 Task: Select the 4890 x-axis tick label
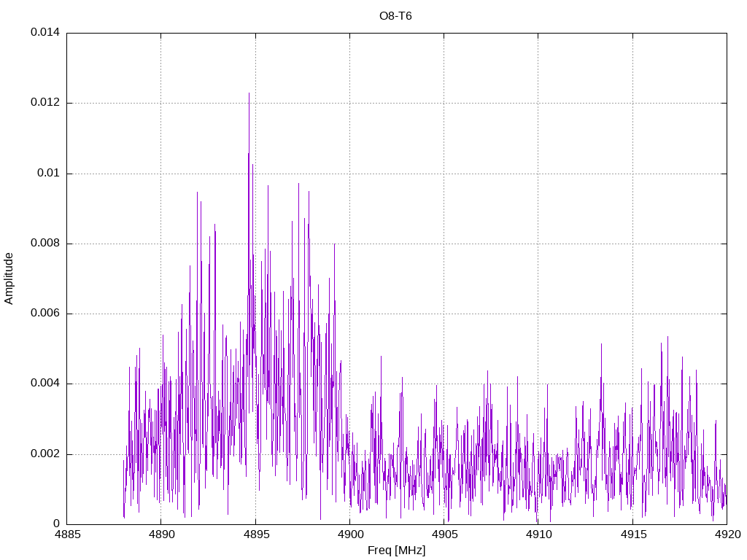[x=161, y=535]
